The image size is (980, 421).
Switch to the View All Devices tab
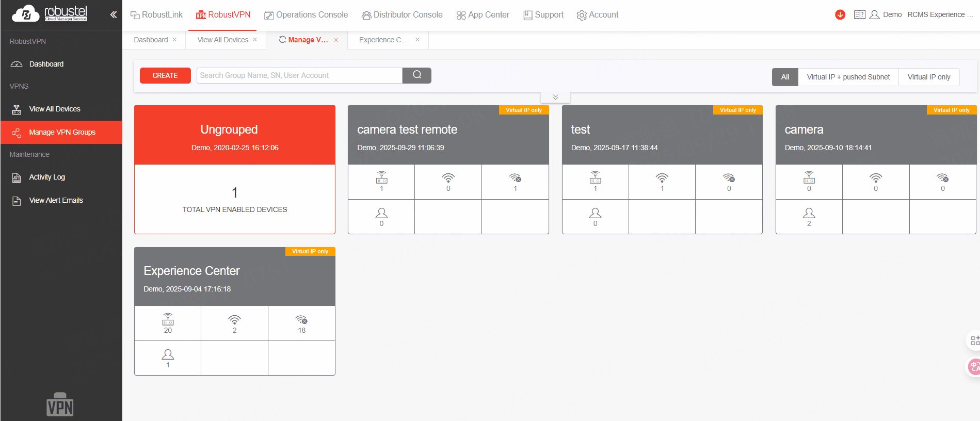pyautogui.click(x=222, y=40)
